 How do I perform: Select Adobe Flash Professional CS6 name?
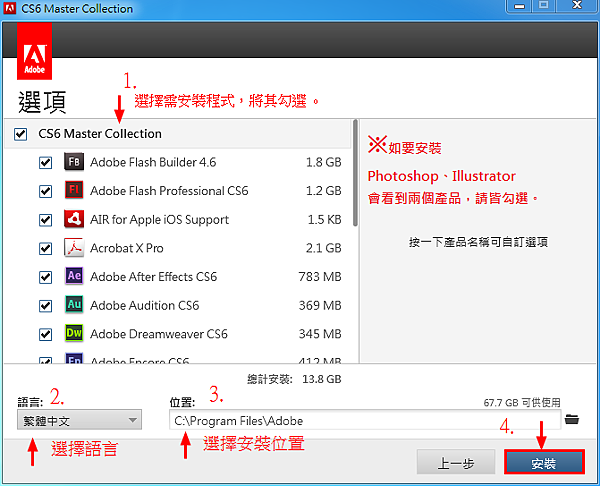(169, 191)
